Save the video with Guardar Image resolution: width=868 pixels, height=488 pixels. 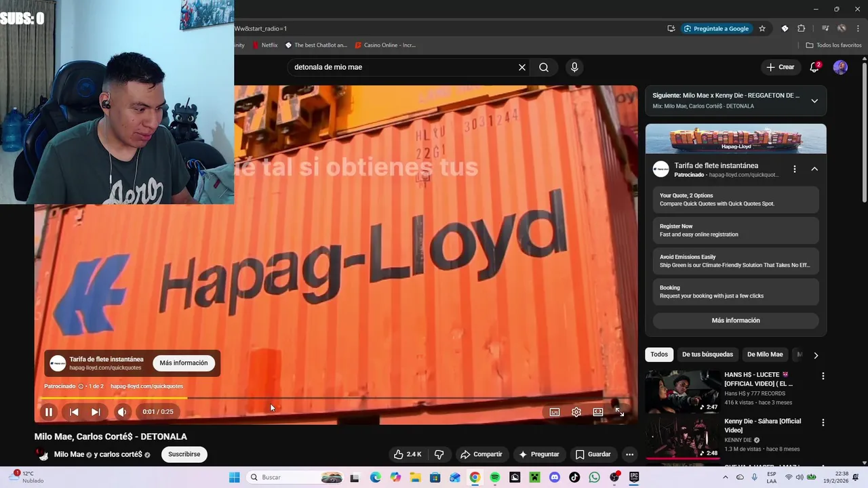(x=593, y=454)
